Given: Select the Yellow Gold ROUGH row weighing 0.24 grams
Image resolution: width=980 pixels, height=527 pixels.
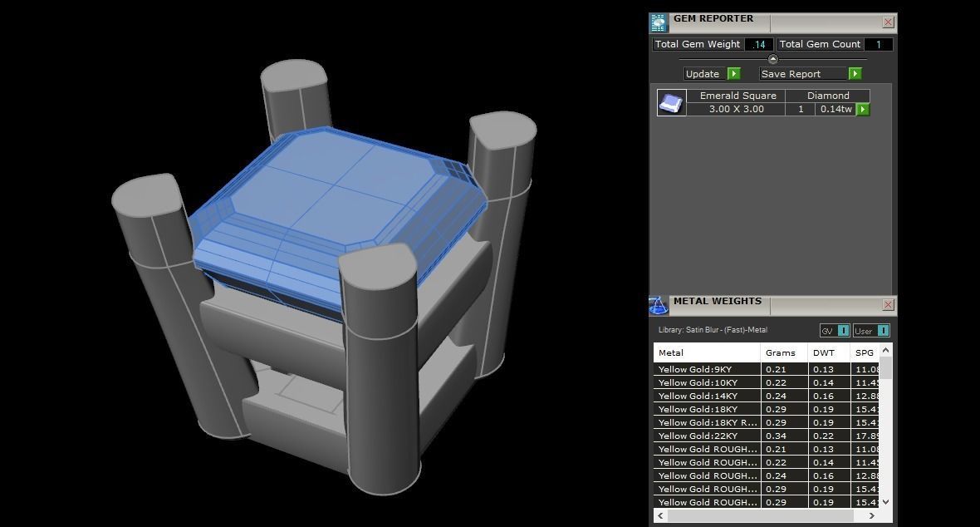Looking at the screenshot, I should click(x=767, y=475).
